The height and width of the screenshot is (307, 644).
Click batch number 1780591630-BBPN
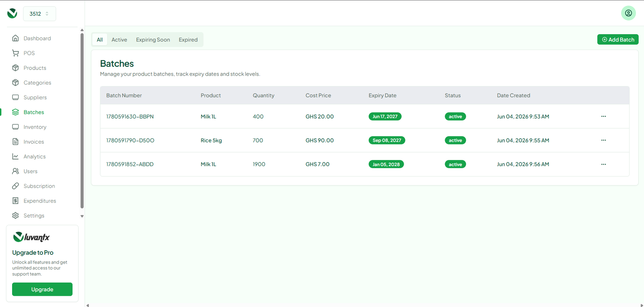coord(130,116)
